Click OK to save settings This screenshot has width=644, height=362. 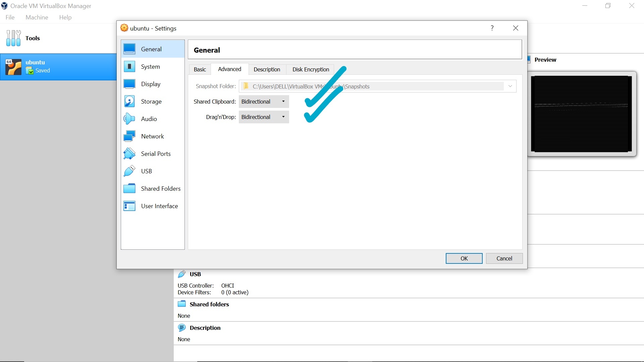click(464, 258)
